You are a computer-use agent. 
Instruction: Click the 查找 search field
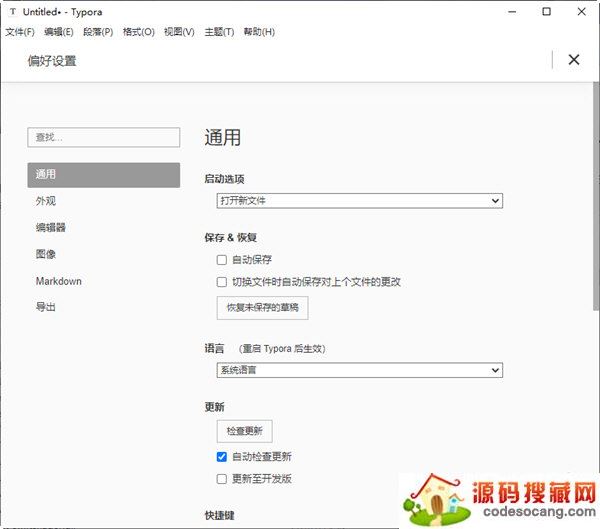tap(104, 137)
